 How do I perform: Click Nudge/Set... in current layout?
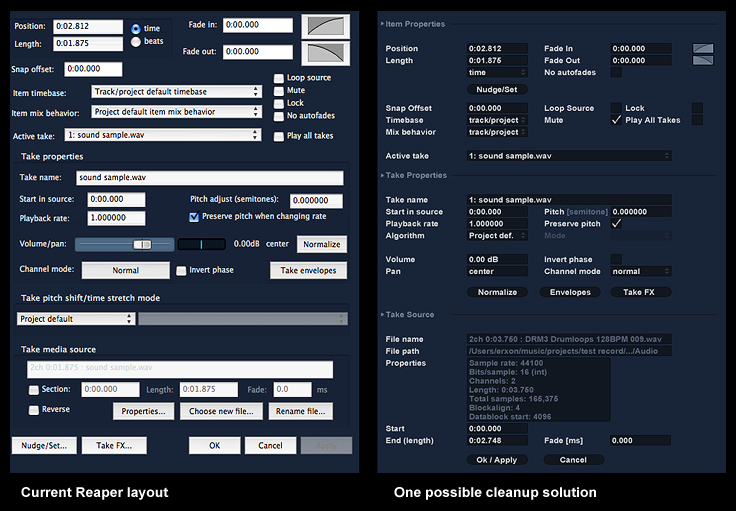click(44, 446)
